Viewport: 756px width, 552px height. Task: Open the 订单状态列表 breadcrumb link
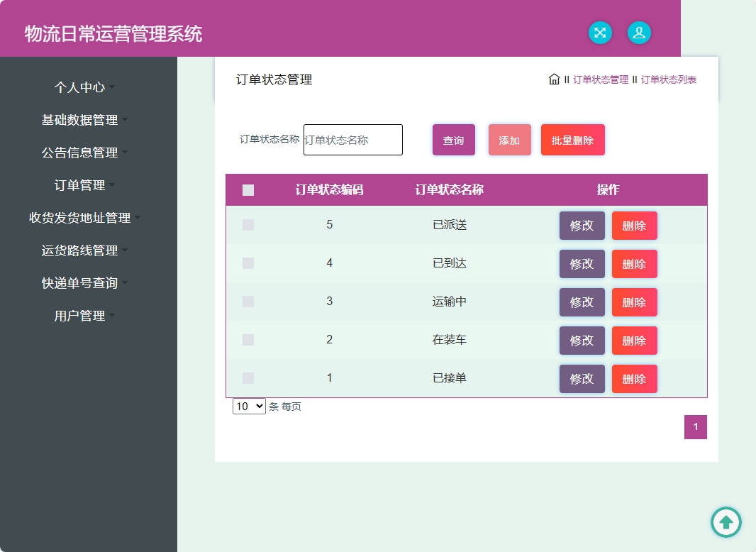click(x=668, y=79)
